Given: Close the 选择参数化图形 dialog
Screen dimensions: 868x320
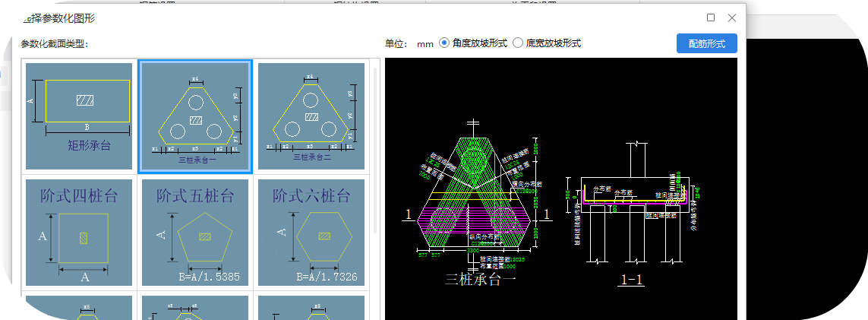Looking at the screenshot, I should [732, 17].
